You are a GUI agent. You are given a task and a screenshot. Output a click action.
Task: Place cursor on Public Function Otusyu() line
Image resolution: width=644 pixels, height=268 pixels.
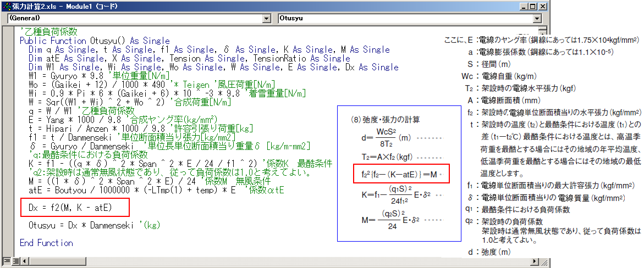[x=95, y=41]
